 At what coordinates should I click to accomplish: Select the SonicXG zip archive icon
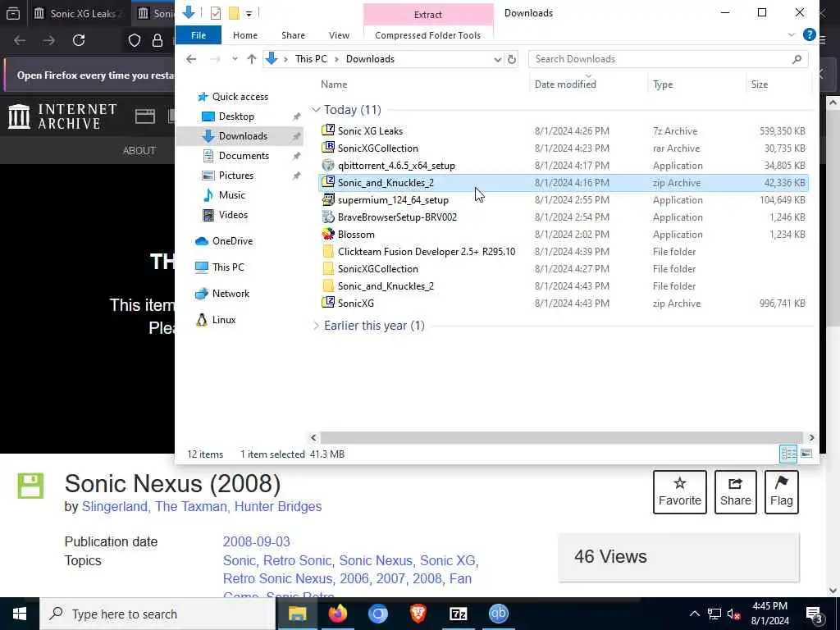[328, 303]
